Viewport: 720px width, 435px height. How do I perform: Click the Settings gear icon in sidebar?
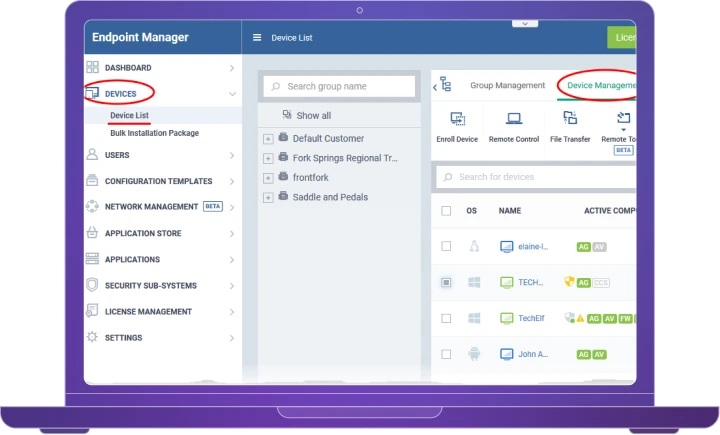pyautogui.click(x=93, y=338)
